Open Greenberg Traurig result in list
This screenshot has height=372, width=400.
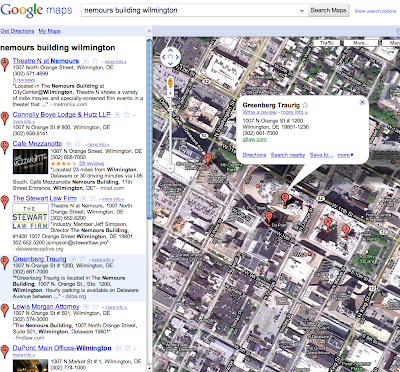[x=39, y=259]
